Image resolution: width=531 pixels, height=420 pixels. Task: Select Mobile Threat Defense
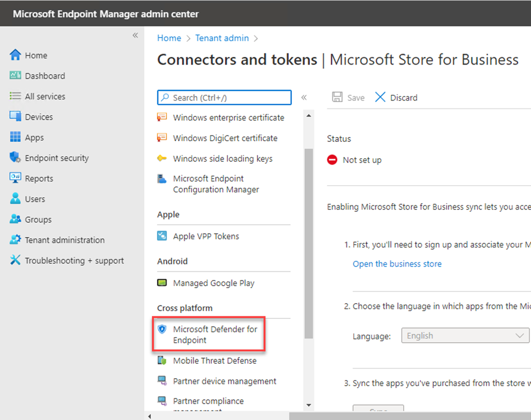[x=215, y=361]
